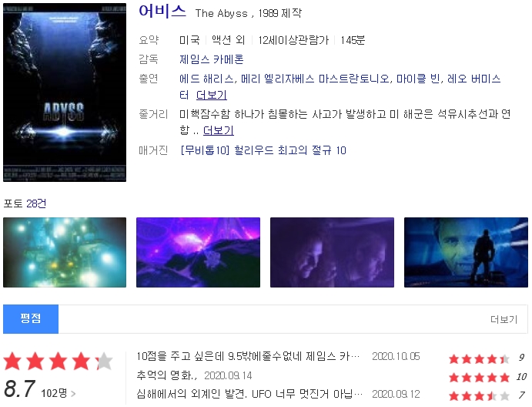Open the silhouette figure photo

466,252
